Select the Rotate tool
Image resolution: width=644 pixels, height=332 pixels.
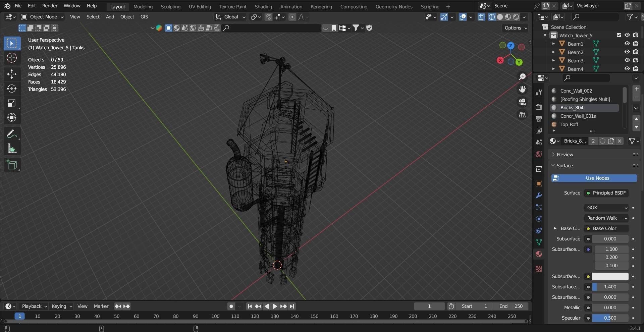(x=12, y=89)
